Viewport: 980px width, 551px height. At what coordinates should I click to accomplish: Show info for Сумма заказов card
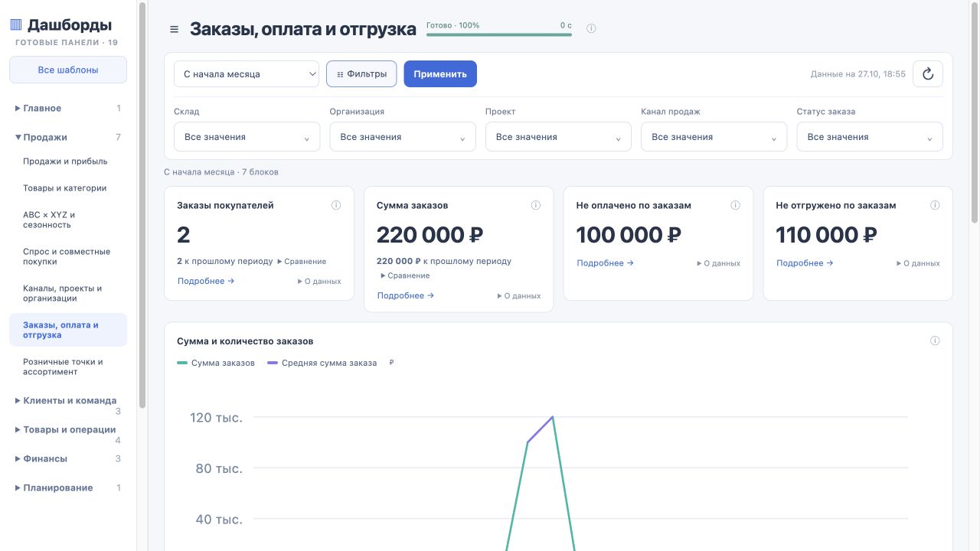(x=536, y=205)
